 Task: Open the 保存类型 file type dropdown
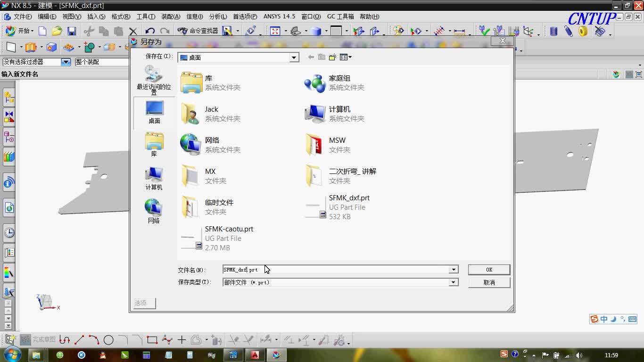click(x=453, y=282)
